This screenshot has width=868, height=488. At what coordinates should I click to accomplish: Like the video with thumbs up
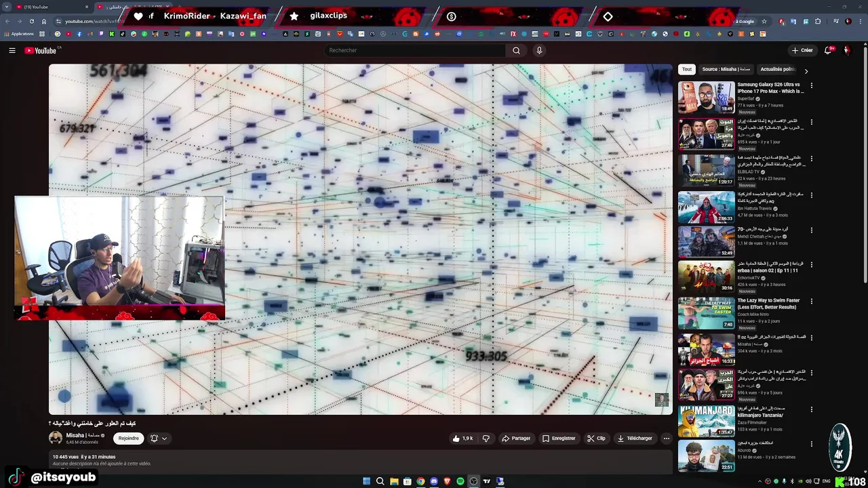click(463, 439)
